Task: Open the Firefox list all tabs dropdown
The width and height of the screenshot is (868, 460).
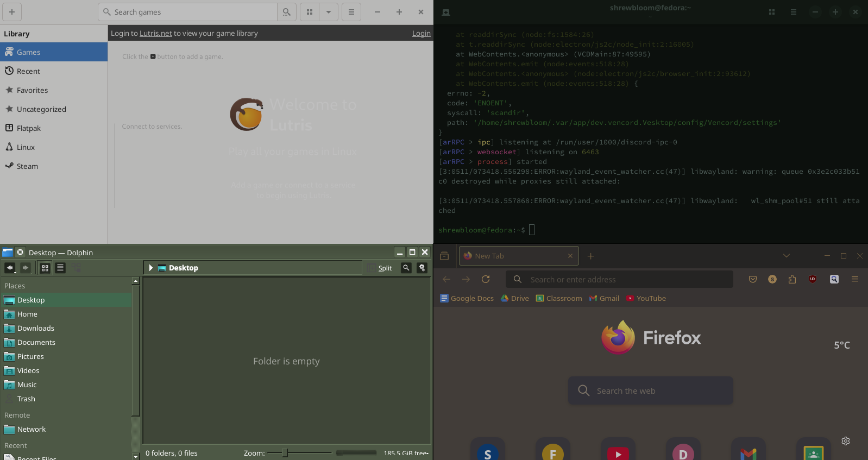Action: [787, 256]
